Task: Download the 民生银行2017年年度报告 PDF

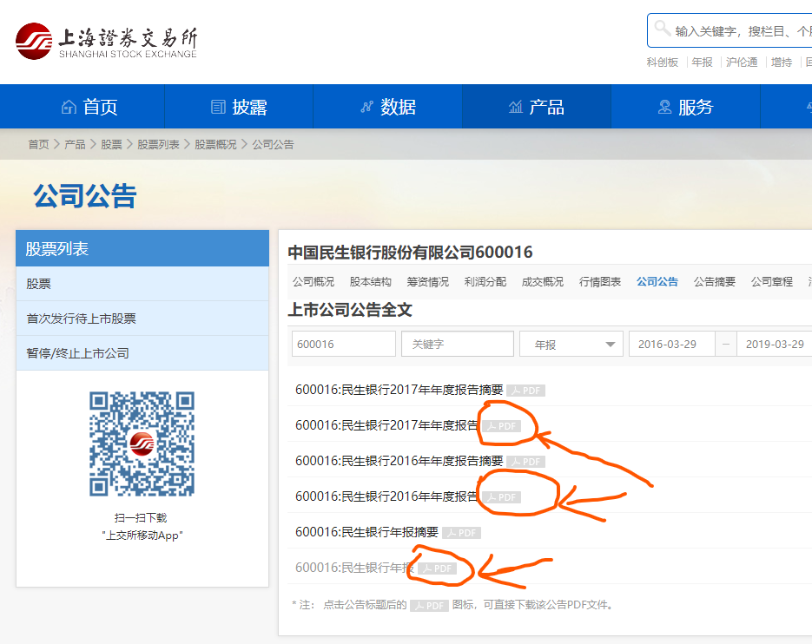Action: tap(502, 426)
